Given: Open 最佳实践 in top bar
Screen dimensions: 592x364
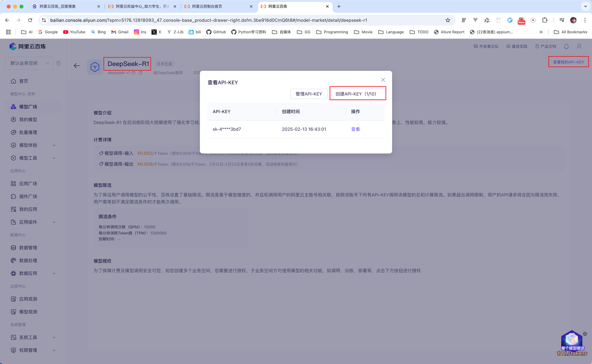Looking at the screenshot, I should pos(517,46).
